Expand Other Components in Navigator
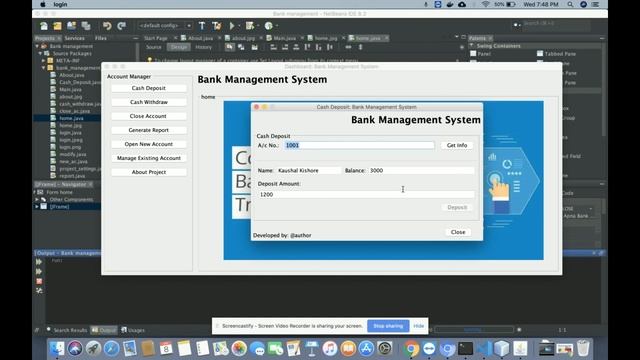640x360 pixels. click(x=37, y=200)
